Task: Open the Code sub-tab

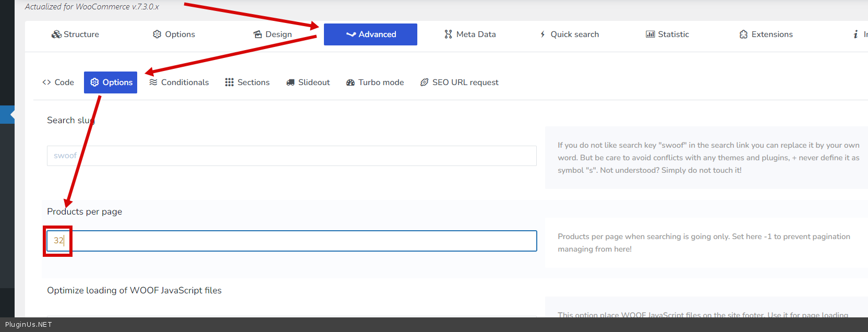Action: click(x=58, y=82)
